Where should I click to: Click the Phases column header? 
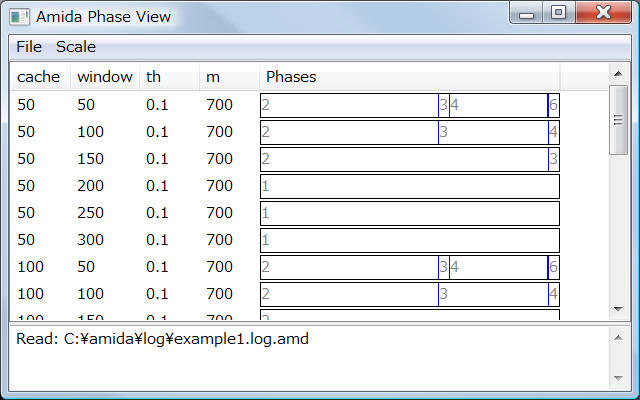click(409, 77)
